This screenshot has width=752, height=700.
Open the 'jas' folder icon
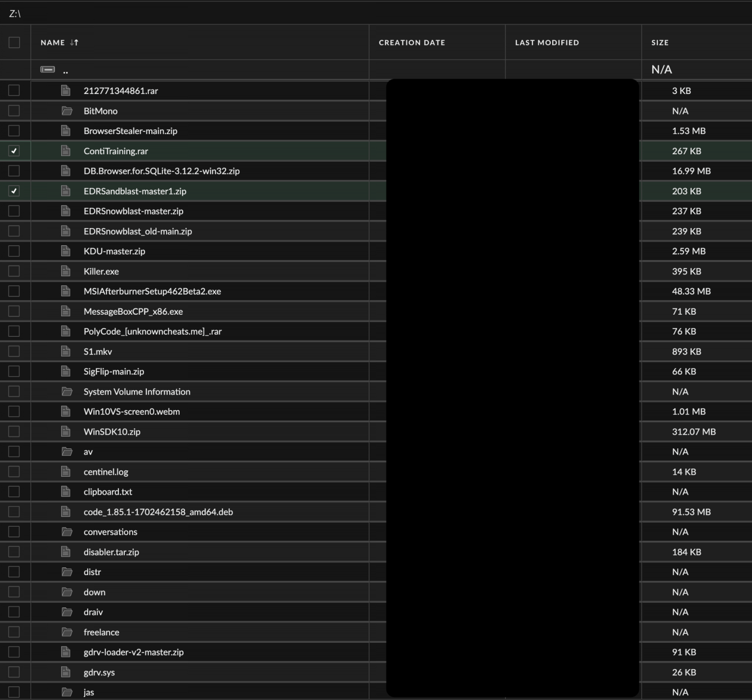click(x=67, y=692)
